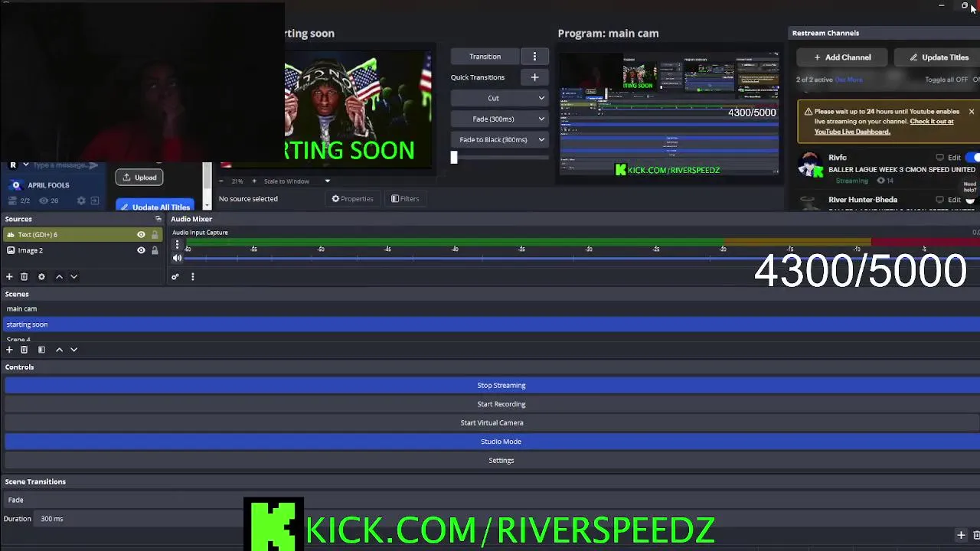Move source down in Sources list
Screen dimensions: 980x551
[x=73, y=276]
